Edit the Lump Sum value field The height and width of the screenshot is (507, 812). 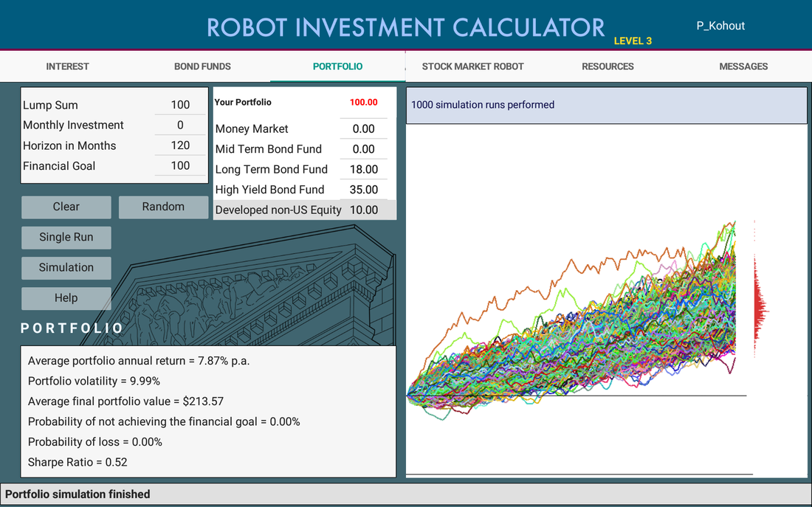coord(180,105)
